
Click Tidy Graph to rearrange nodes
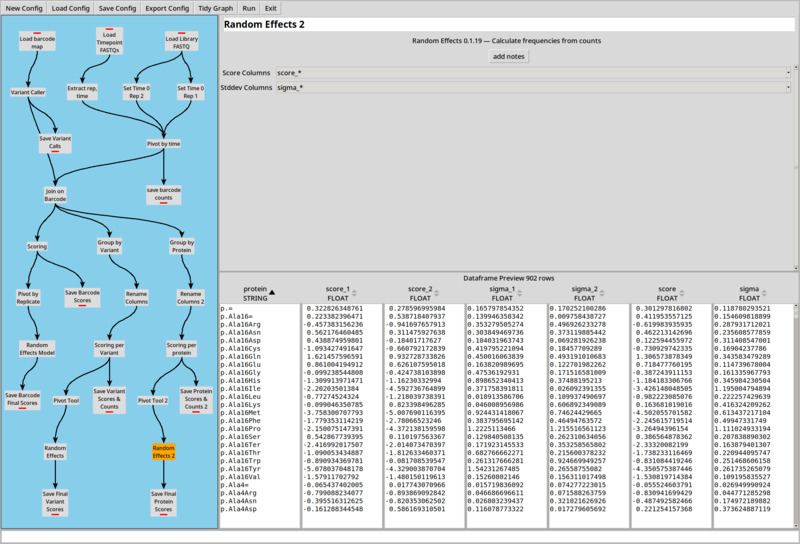(215, 8)
